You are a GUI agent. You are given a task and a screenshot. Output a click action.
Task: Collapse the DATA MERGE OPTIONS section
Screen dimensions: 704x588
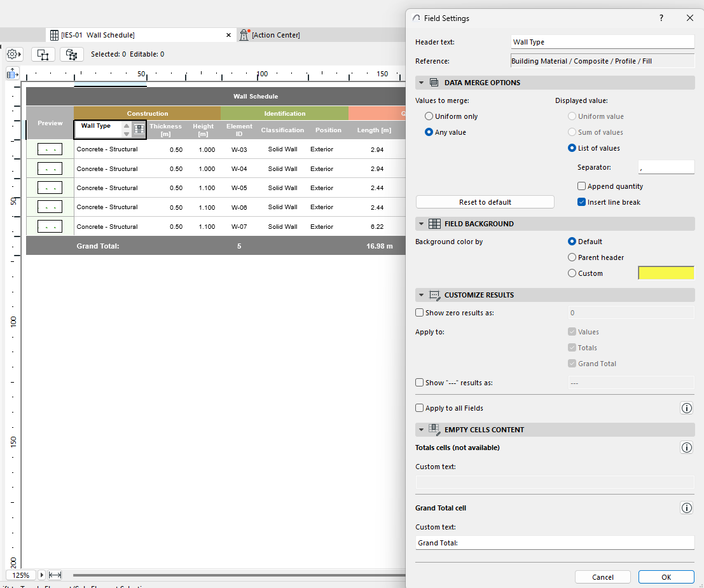[x=420, y=82]
